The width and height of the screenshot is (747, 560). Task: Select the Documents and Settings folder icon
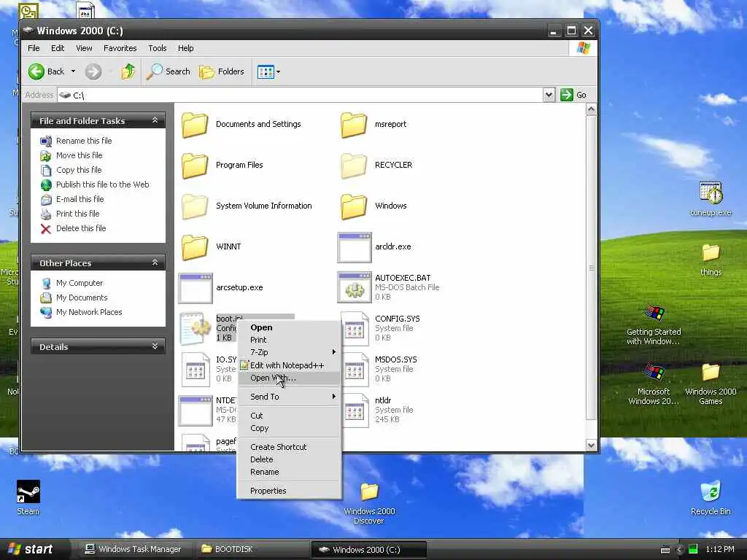point(195,124)
